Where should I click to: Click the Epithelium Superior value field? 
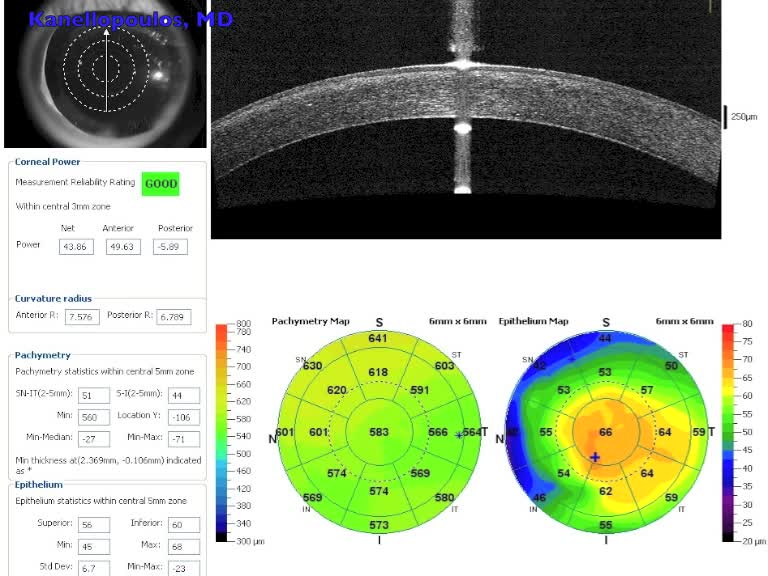pos(94,523)
